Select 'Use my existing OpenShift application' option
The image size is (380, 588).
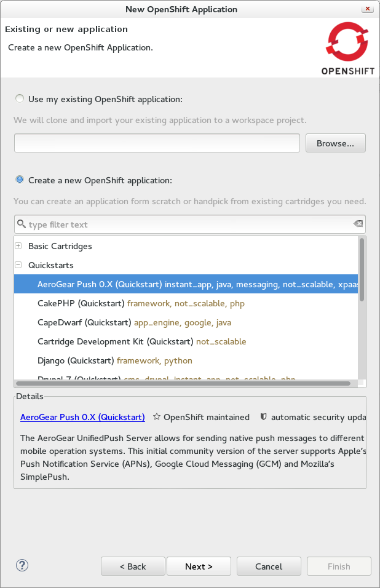click(x=19, y=98)
